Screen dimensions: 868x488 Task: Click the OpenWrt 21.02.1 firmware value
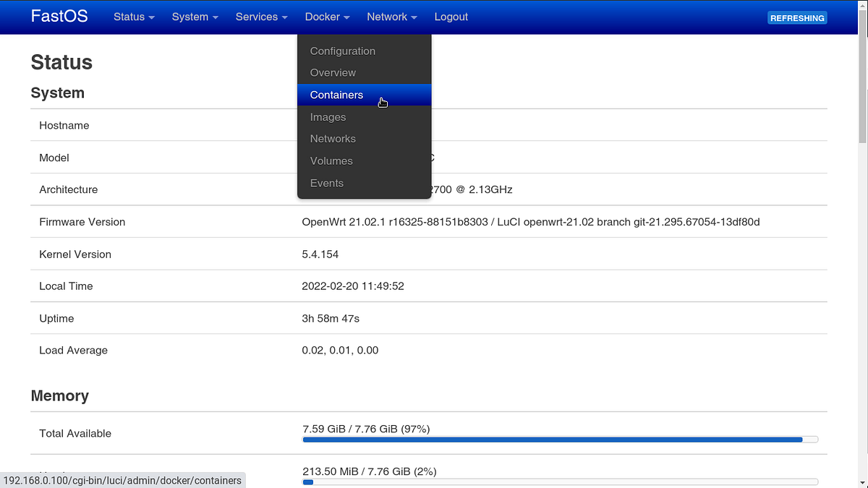(x=530, y=222)
